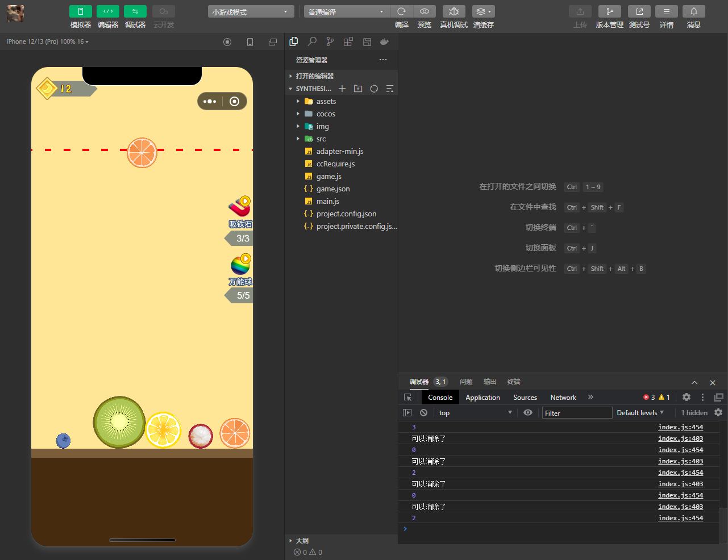Open version management in toolbar

tap(609, 11)
